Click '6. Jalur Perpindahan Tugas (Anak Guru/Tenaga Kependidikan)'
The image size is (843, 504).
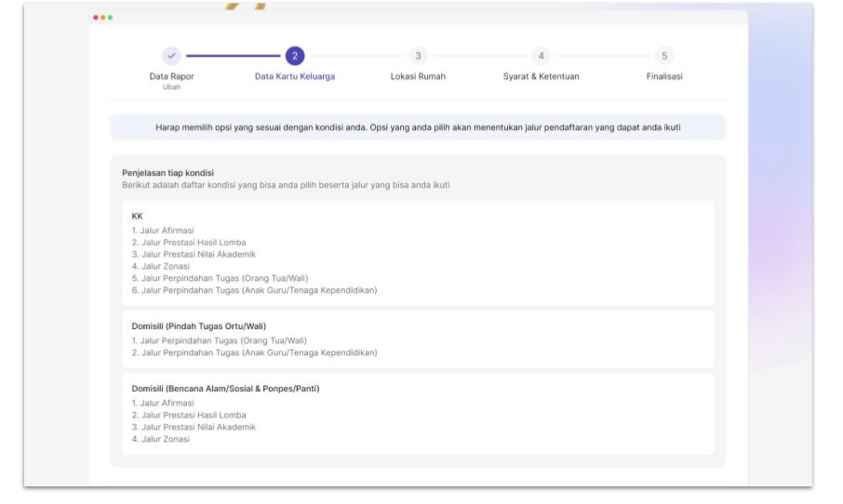coord(254,290)
